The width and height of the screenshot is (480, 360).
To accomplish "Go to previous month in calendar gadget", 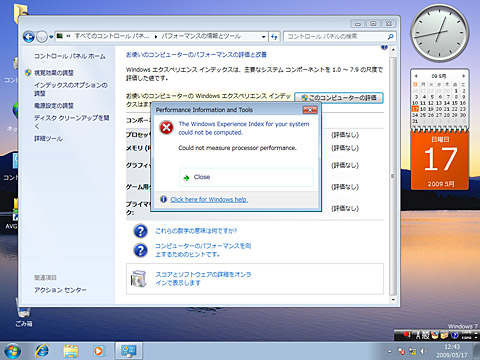I will coord(416,76).
